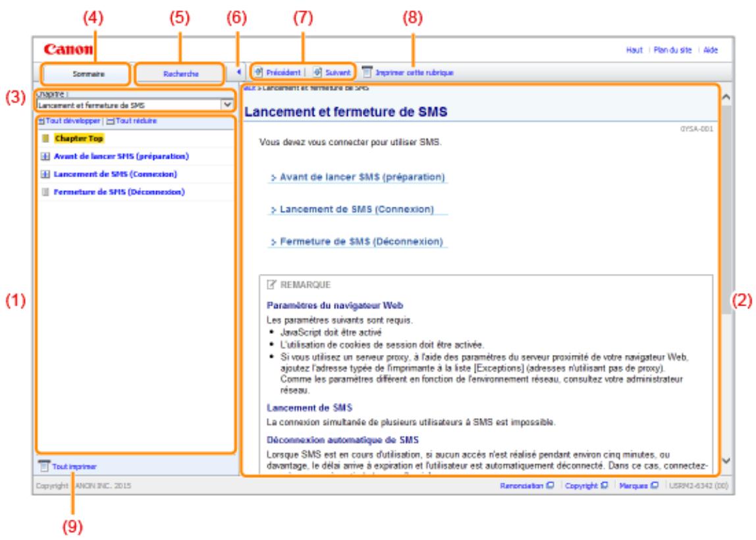Open Lancement de SMS (Connexion) in tree
Viewport: 756px width, 540px height.
(x=115, y=174)
